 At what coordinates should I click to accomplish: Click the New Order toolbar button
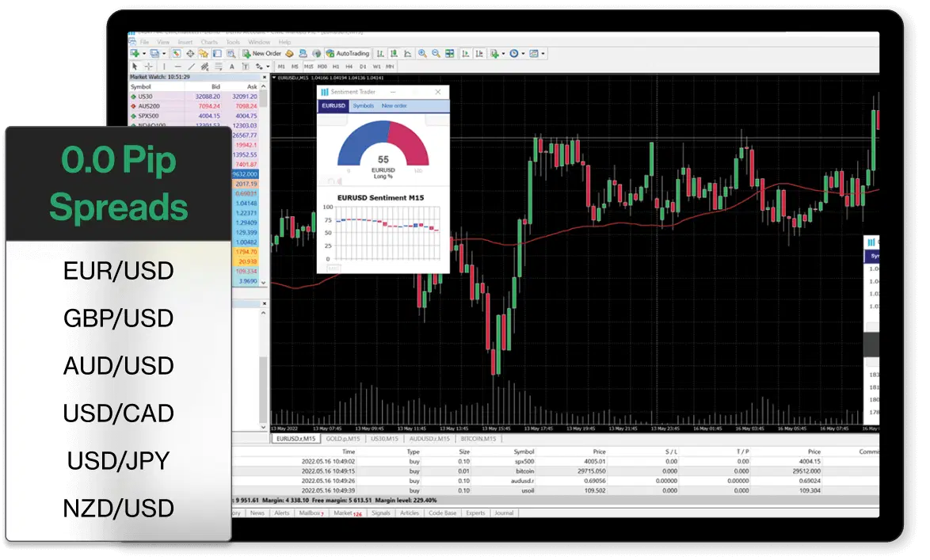[262, 54]
